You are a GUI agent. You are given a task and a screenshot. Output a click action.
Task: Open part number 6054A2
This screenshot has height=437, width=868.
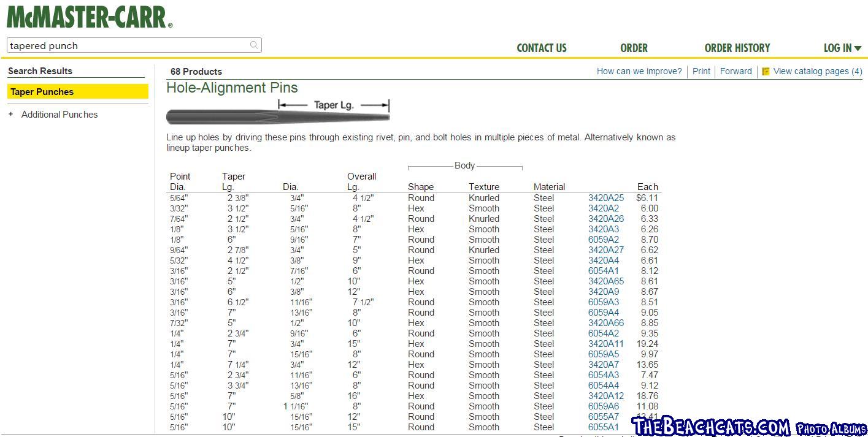click(x=604, y=333)
